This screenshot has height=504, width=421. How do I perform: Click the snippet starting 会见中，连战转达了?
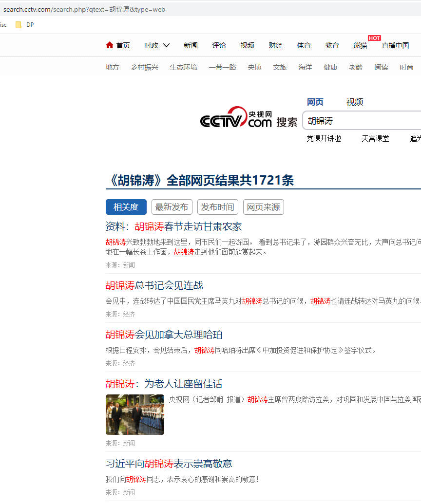(x=263, y=301)
